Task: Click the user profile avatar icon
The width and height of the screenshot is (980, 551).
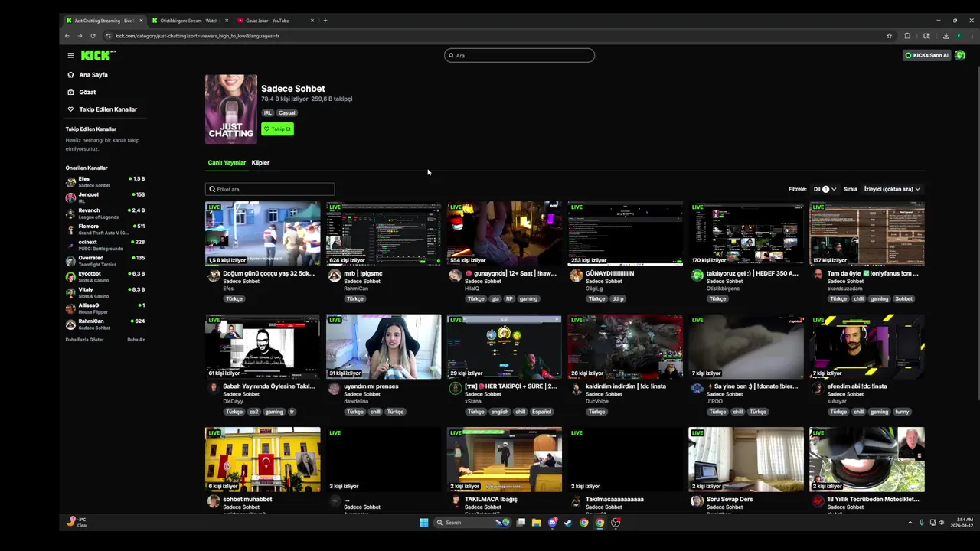Action: 960,55
